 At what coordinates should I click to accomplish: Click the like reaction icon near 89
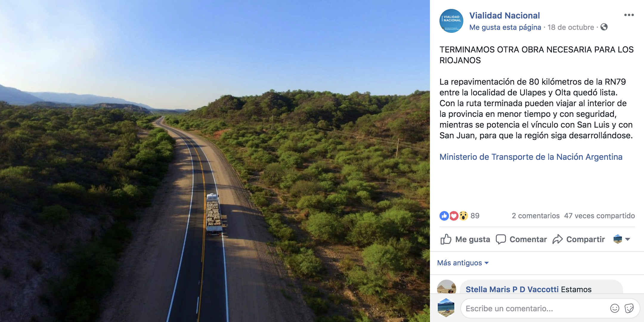click(444, 216)
